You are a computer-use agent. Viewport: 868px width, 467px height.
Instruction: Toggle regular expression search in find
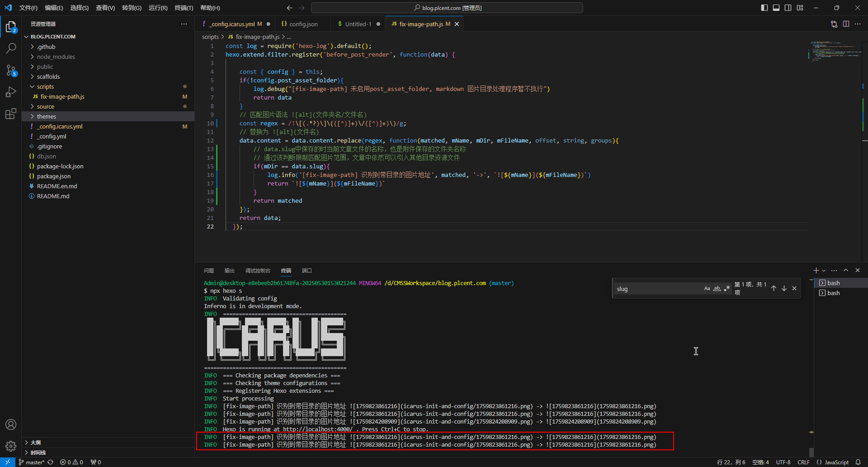pos(727,289)
